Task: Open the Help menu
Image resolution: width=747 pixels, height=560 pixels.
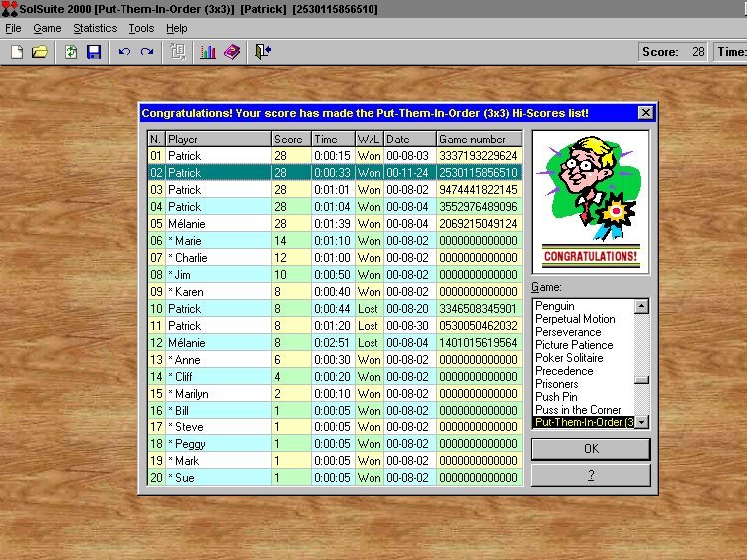Action: (176, 28)
